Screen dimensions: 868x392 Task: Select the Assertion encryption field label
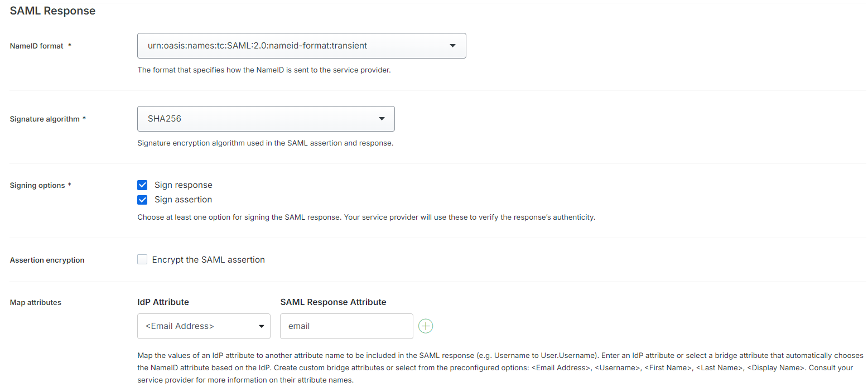pos(47,260)
